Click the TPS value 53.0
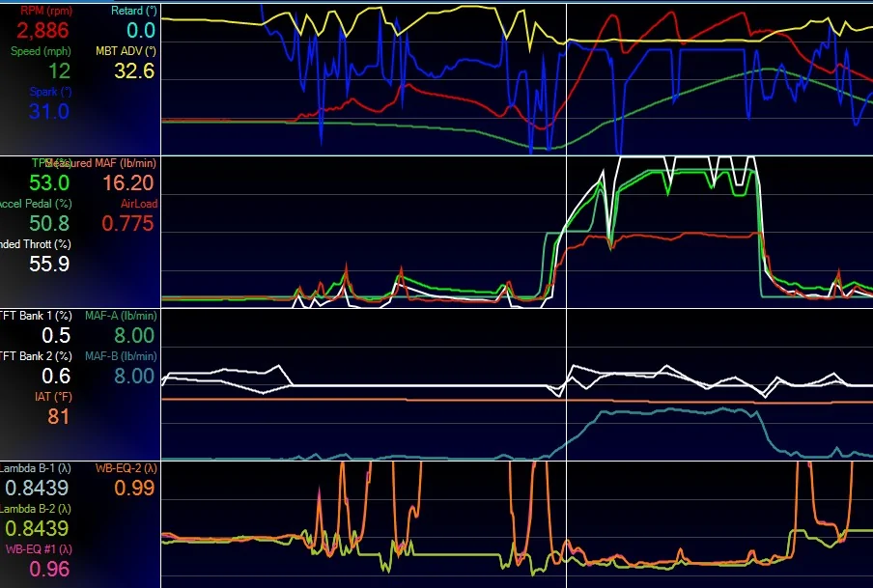 (x=49, y=183)
